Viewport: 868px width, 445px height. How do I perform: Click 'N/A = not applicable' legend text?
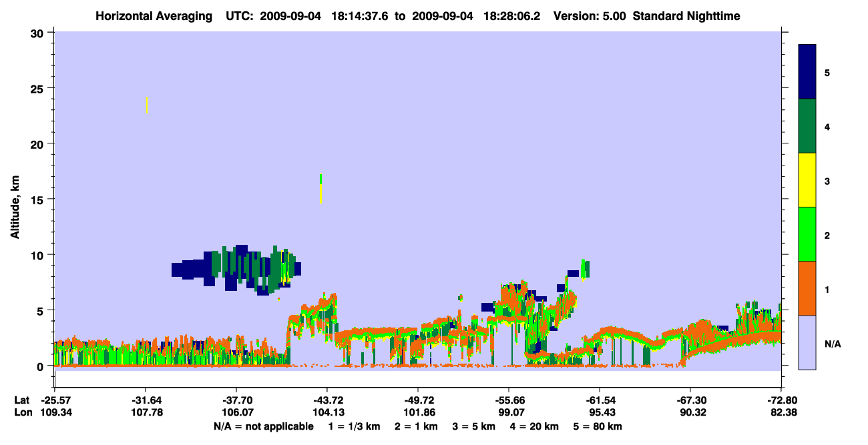pos(263,426)
